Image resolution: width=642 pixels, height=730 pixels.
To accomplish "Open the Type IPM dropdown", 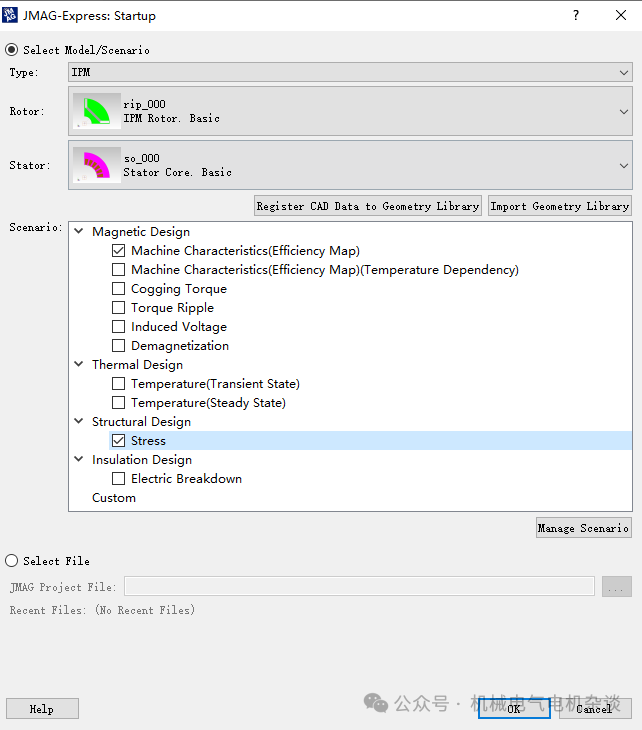I will (x=350, y=73).
